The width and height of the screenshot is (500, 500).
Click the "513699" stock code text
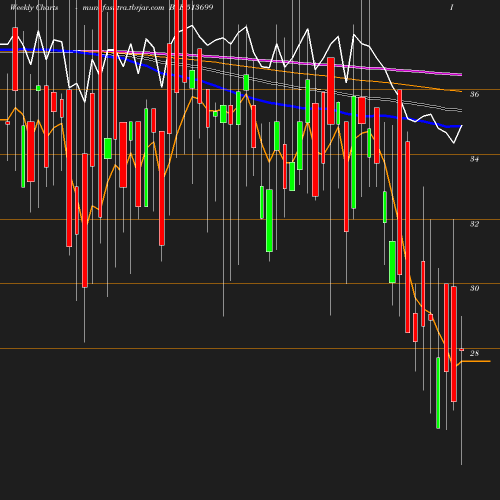[x=199, y=7]
